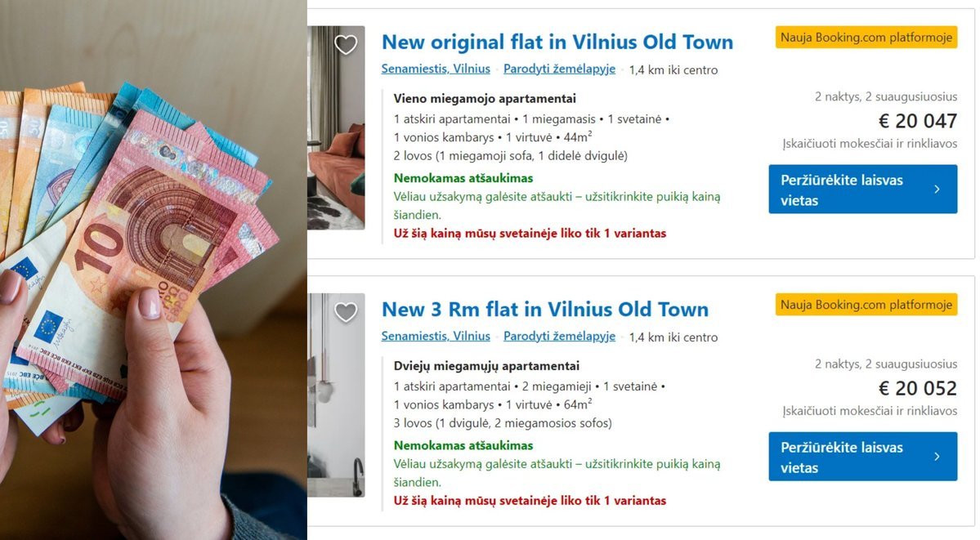The height and width of the screenshot is (540, 980).
Task: Open New original flat in Vilnius Old Town
Action: click(x=557, y=42)
